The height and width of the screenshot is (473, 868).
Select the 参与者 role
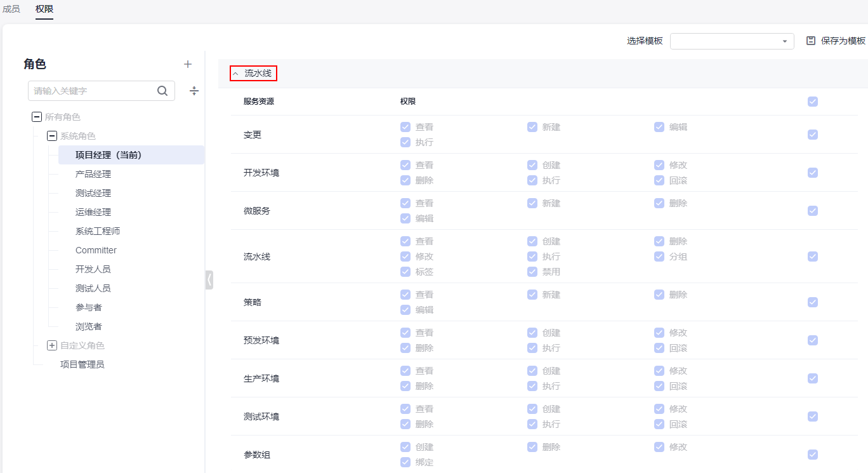[x=89, y=307]
